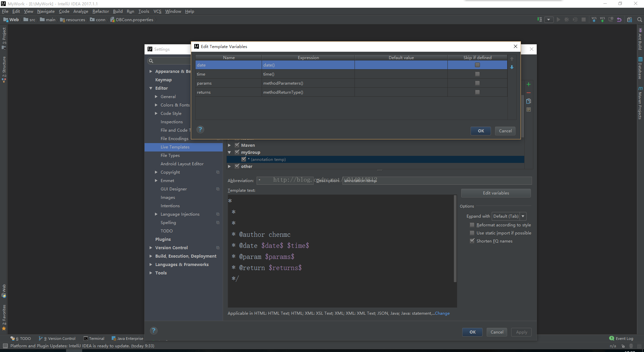Click the Make Project build icon
The width and height of the screenshot is (644, 352).
click(539, 19)
